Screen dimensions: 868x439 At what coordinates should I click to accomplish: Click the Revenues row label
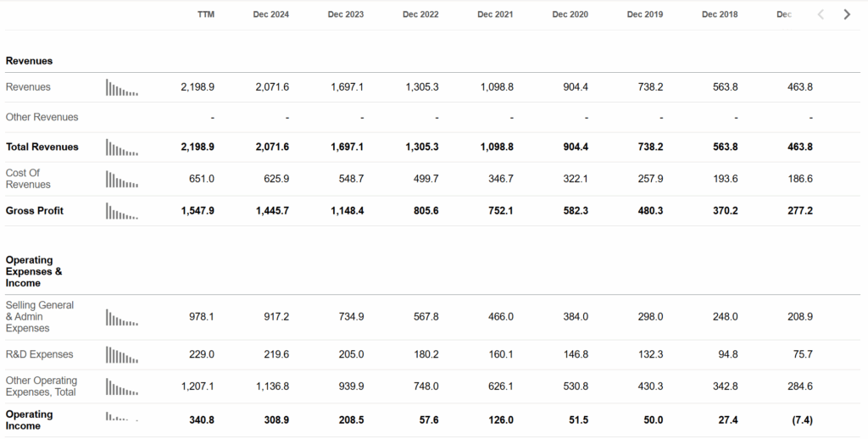pos(28,87)
